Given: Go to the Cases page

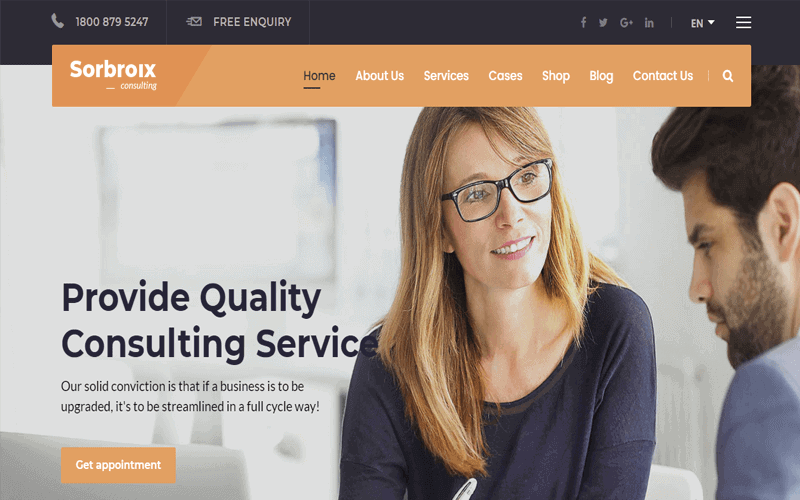Looking at the screenshot, I should click(x=505, y=76).
